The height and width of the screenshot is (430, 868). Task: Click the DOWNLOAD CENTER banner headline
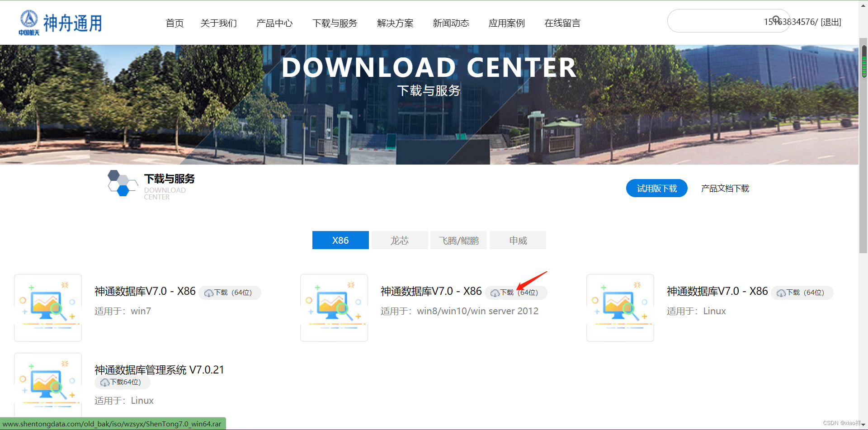[x=429, y=67]
